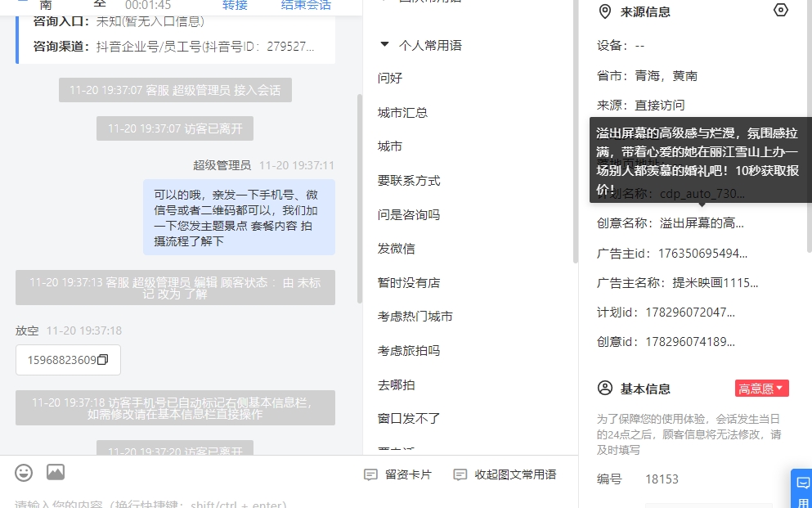The image size is (812, 508).
Task: Select the quick phrase 暂时没有店
Action: (x=409, y=283)
